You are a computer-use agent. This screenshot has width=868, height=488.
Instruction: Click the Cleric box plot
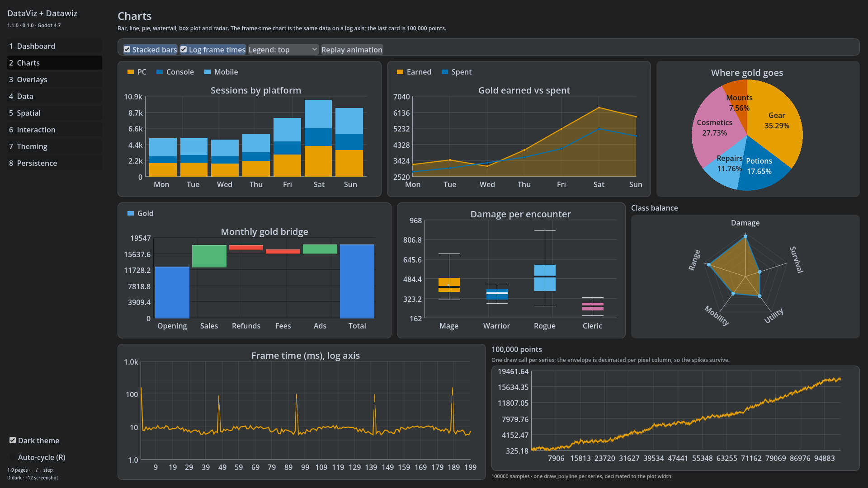(593, 306)
